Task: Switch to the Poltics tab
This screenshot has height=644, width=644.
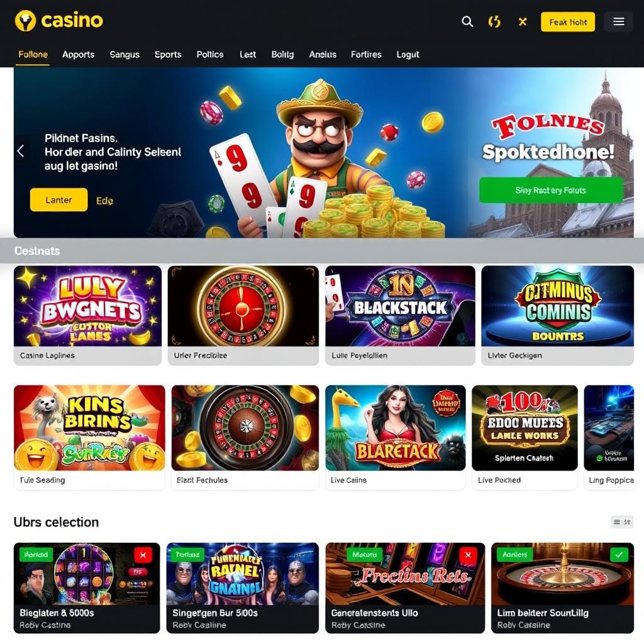Action: tap(210, 54)
